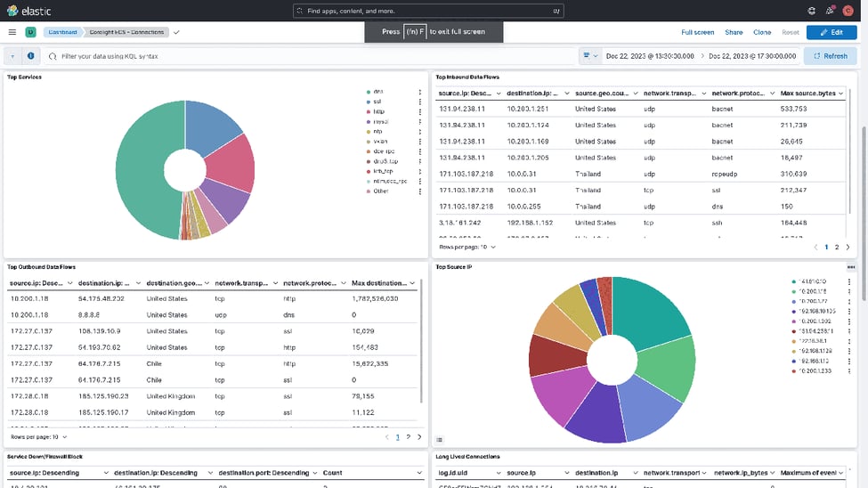Select page 2 in Top Inbound Data Flows

(836, 247)
